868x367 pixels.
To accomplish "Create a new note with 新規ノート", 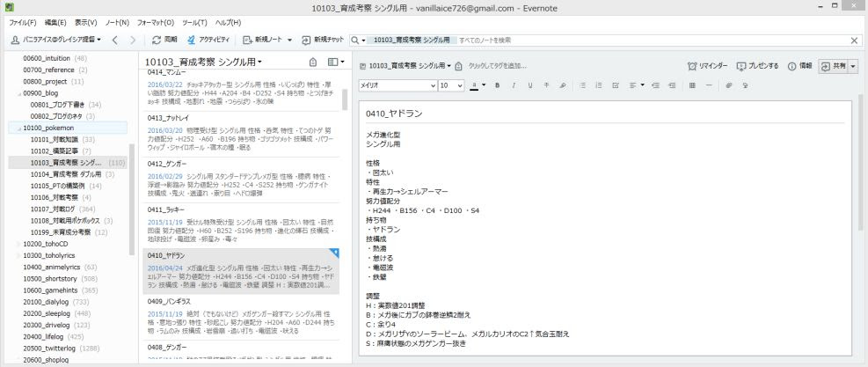I will tap(262, 40).
